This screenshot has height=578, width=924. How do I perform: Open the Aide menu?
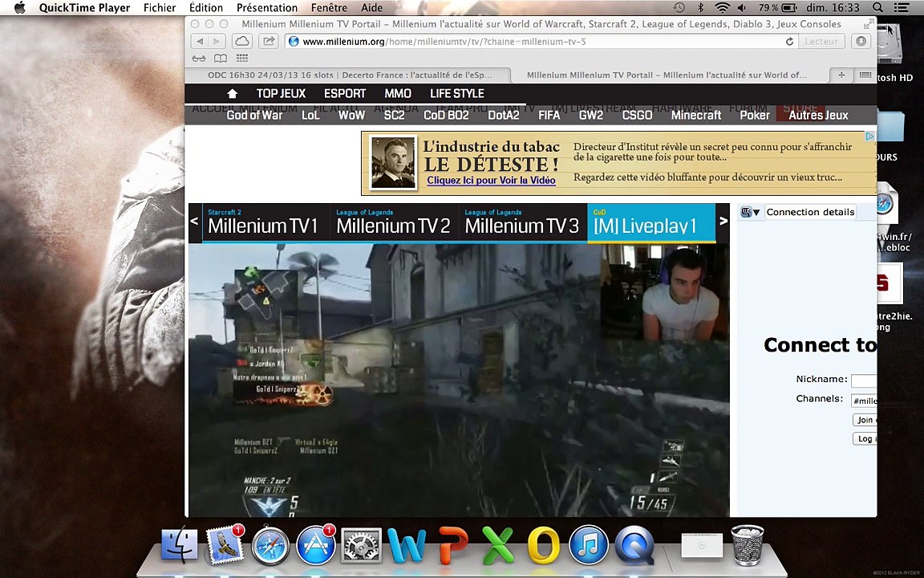pos(371,8)
